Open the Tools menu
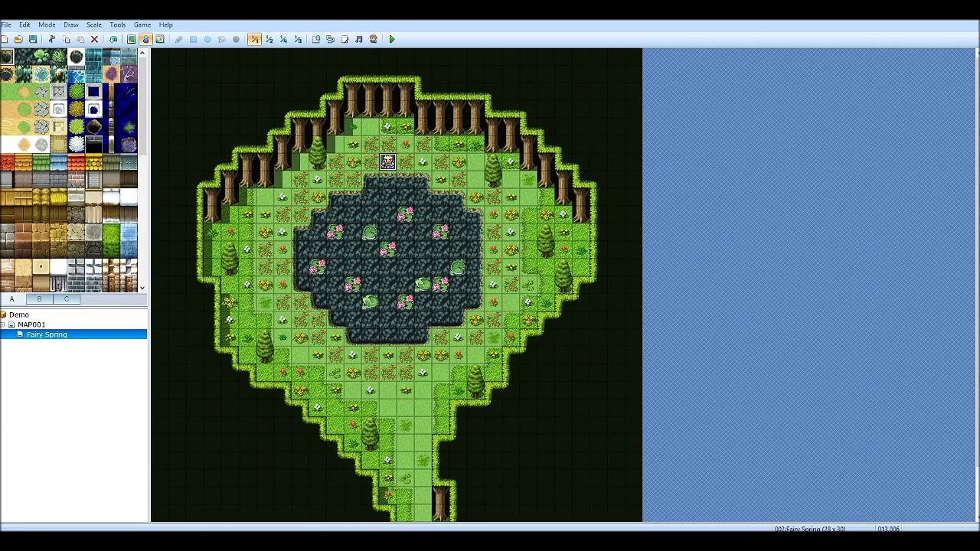 pyautogui.click(x=118, y=24)
